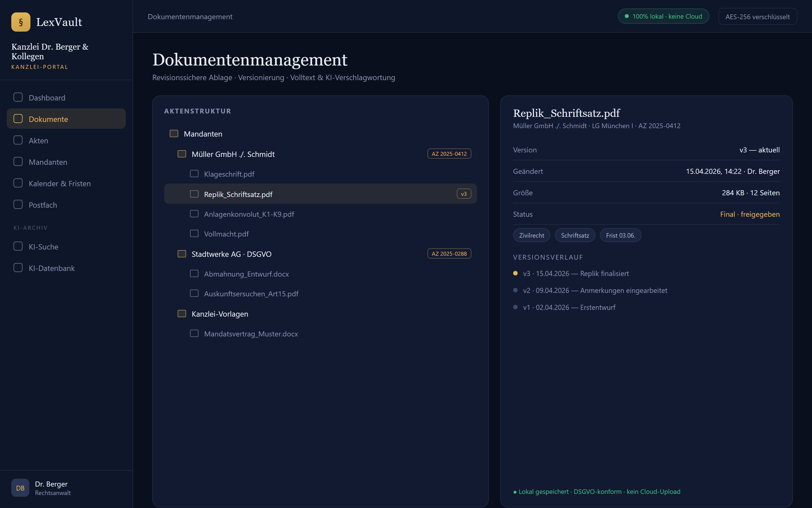Select Abmahnung_Entwurf.docx in the tree

(x=321, y=274)
